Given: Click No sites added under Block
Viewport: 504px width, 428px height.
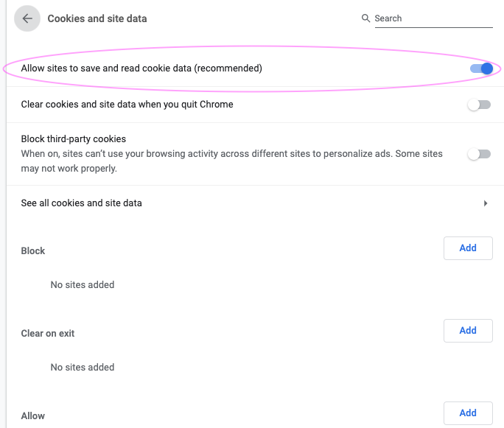Looking at the screenshot, I should (83, 284).
